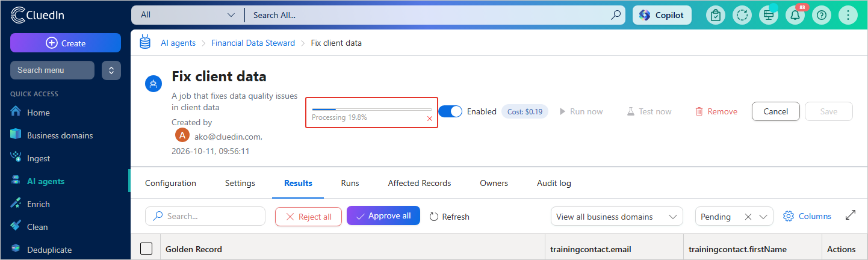Image resolution: width=868 pixels, height=260 pixels.
Task: Open the Owners tab
Action: pyautogui.click(x=494, y=183)
